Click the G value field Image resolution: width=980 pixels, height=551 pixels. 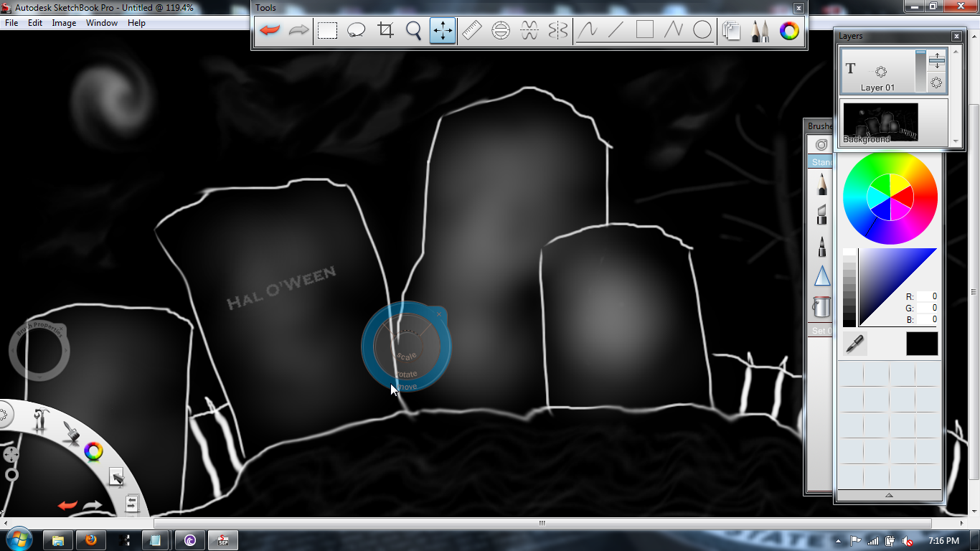[928, 308]
